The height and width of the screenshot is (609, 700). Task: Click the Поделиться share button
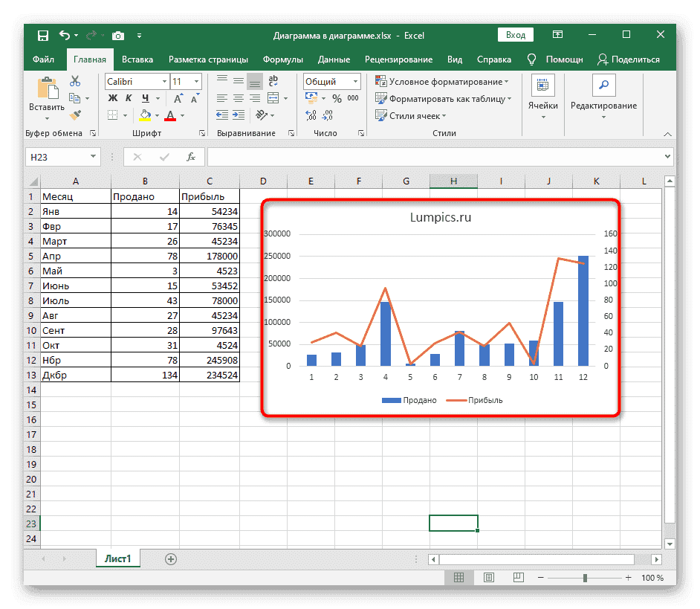(627, 59)
